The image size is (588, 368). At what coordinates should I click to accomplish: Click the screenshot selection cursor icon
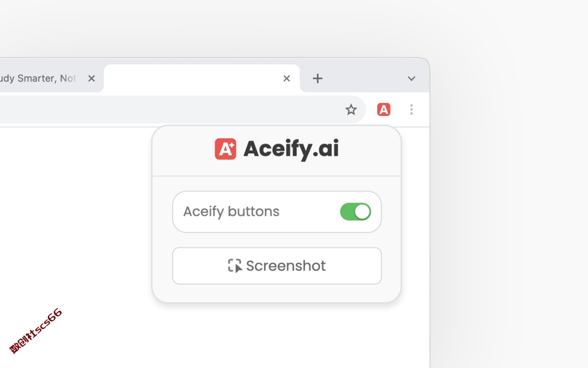(x=235, y=266)
